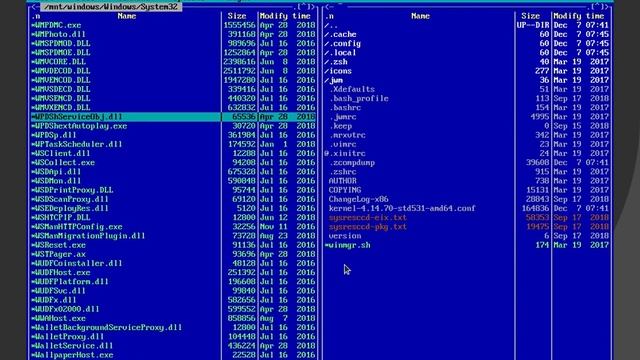Select WMVXENCD.DLL entry
The height and width of the screenshot is (360, 640).
[173, 108]
